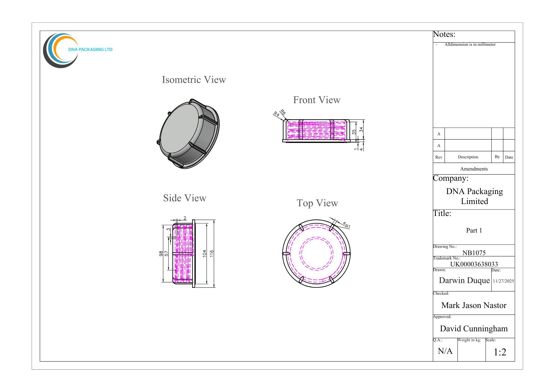Click the Side View drawing
555x392 pixels.
184,253
